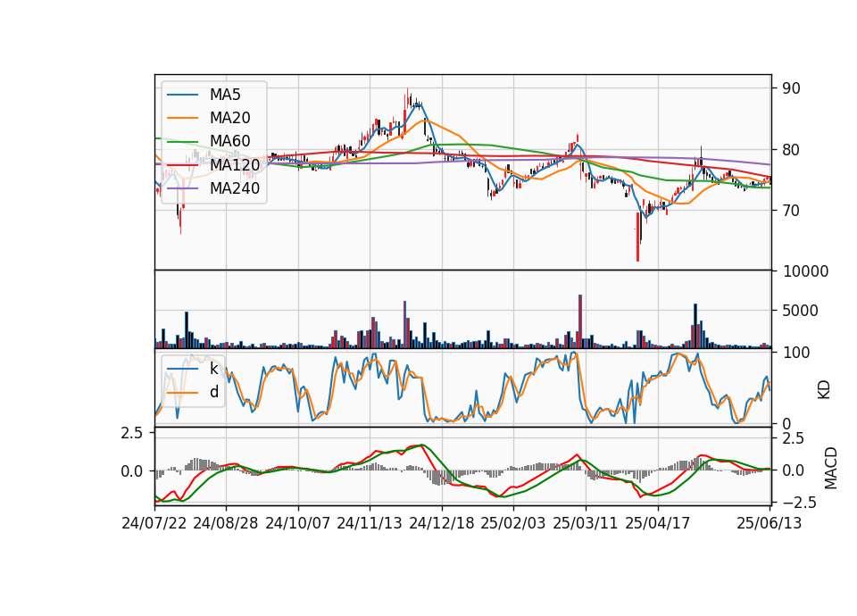Click the 25/06/13 date axis label

tap(770, 523)
